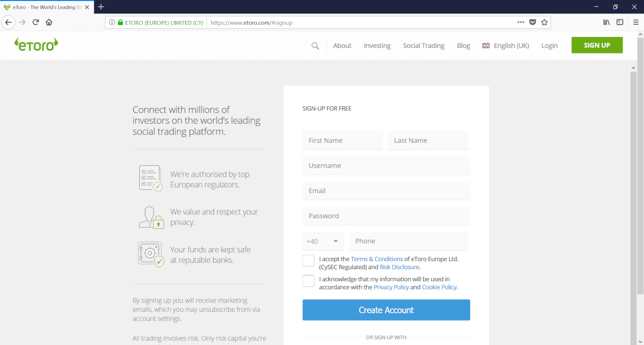The height and width of the screenshot is (345, 644).
Task: Click 'We're authorised by top European regulators' text
Action: (x=210, y=179)
